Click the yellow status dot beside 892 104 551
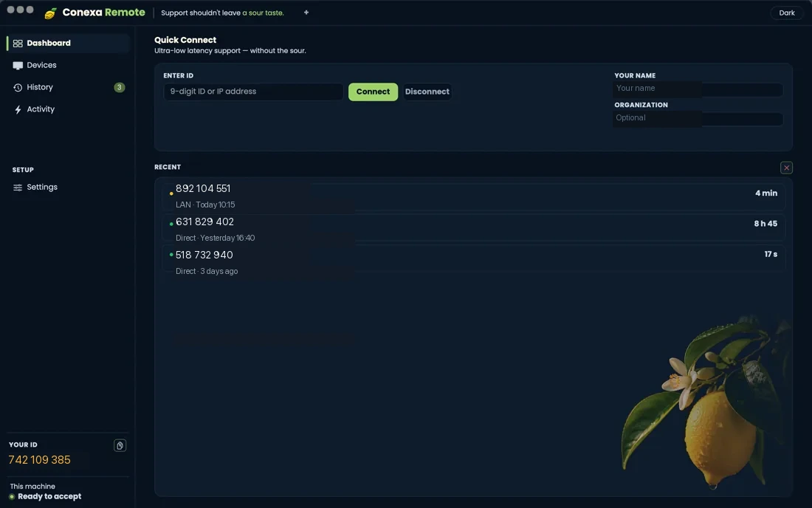Image resolution: width=812 pixels, height=508 pixels. [171, 193]
